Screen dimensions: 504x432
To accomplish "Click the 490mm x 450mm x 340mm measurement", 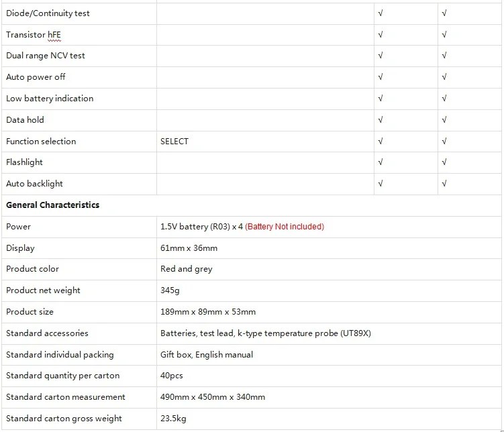I will [x=213, y=397].
